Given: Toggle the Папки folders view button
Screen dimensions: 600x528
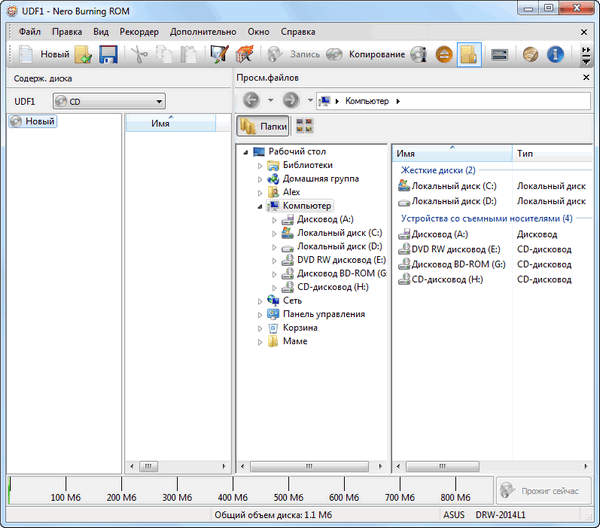Looking at the screenshot, I should coord(264,126).
